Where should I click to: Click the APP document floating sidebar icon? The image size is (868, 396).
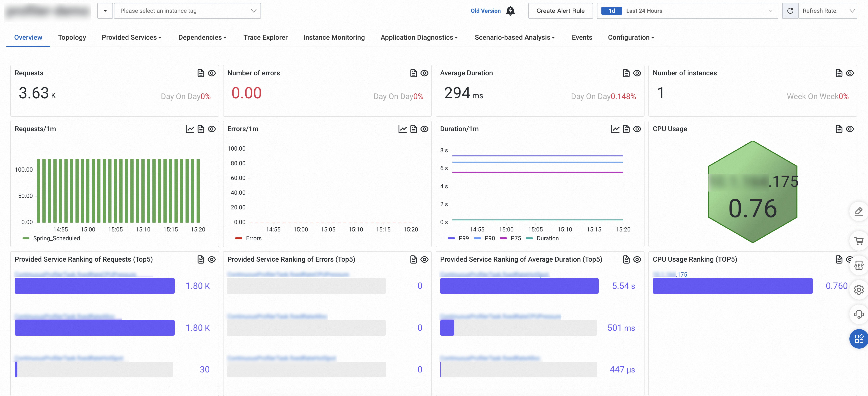pos(859,265)
